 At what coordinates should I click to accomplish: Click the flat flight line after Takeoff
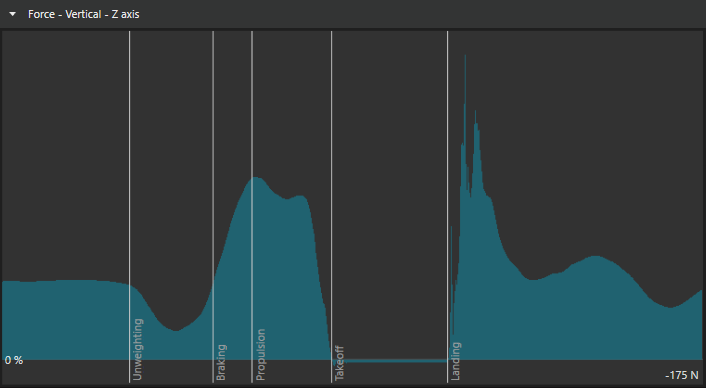(390, 361)
